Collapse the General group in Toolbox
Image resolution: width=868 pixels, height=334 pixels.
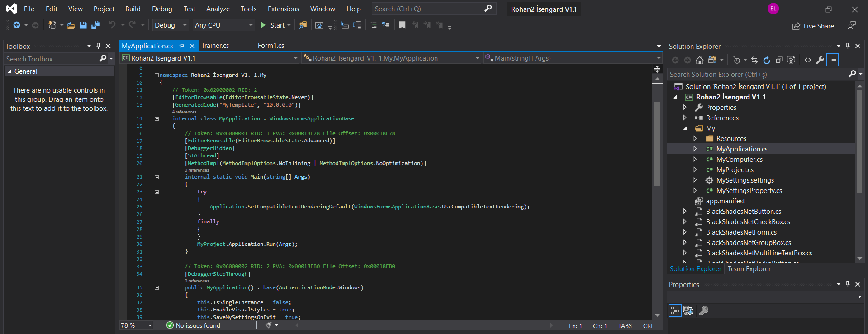(9, 71)
